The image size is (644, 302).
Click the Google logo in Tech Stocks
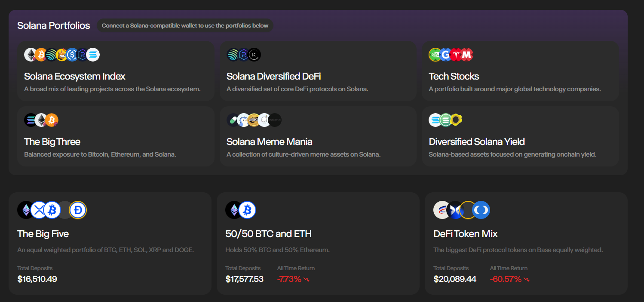446,55
